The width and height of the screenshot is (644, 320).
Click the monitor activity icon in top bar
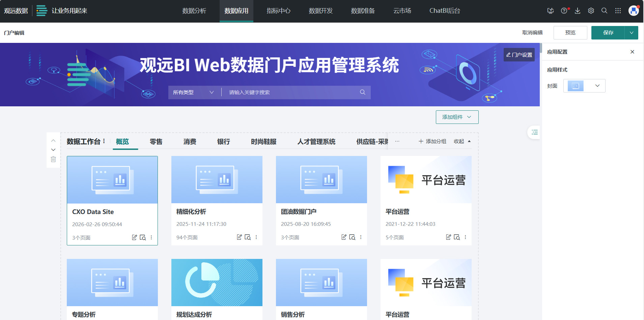551,10
